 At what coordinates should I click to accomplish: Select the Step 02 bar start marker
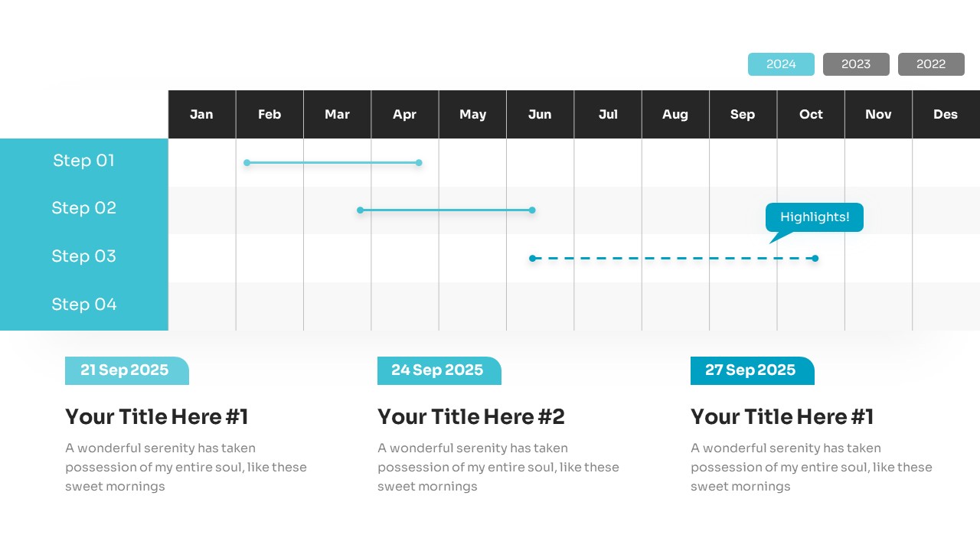[360, 210]
